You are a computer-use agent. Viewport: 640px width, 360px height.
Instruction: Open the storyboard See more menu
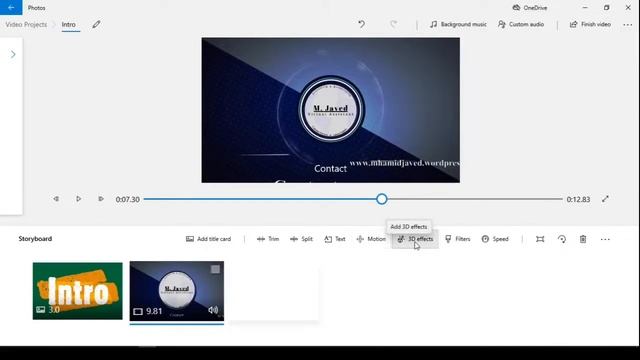click(x=605, y=239)
